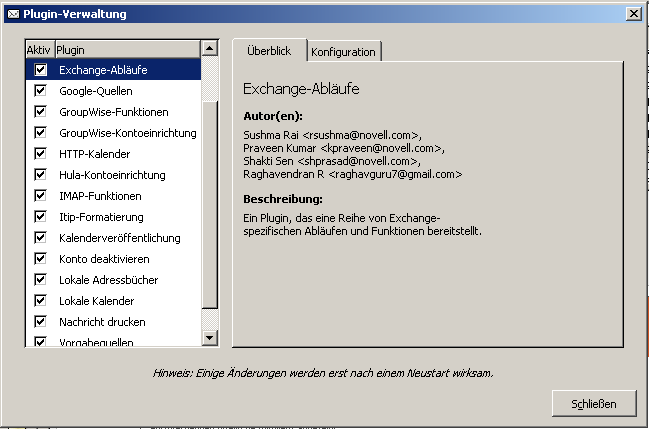
Task: Choose Kalenderveröffentlichung plugin entry
Action: pyautogui.click(x=119, y=238)
